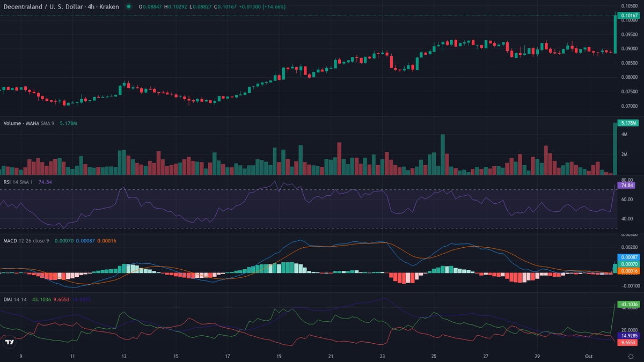
Task: Click the MACD legend value 0.00016 in orange
Action: [106, 240]
